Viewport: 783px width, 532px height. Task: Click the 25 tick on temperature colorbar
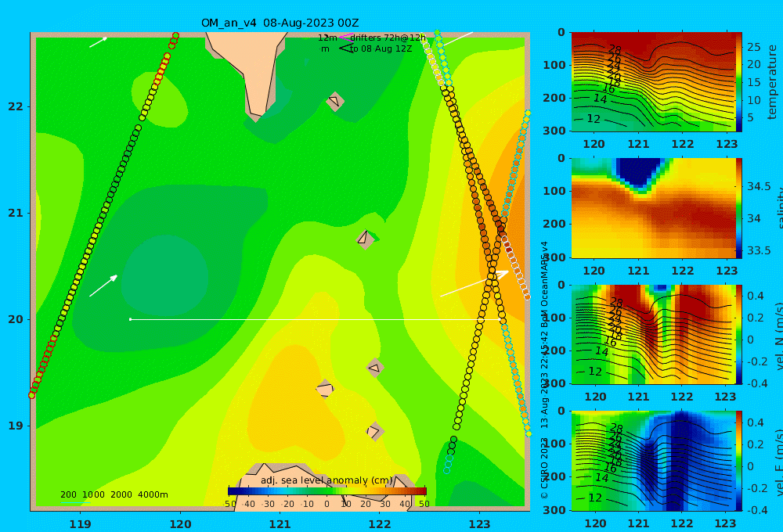754,47
